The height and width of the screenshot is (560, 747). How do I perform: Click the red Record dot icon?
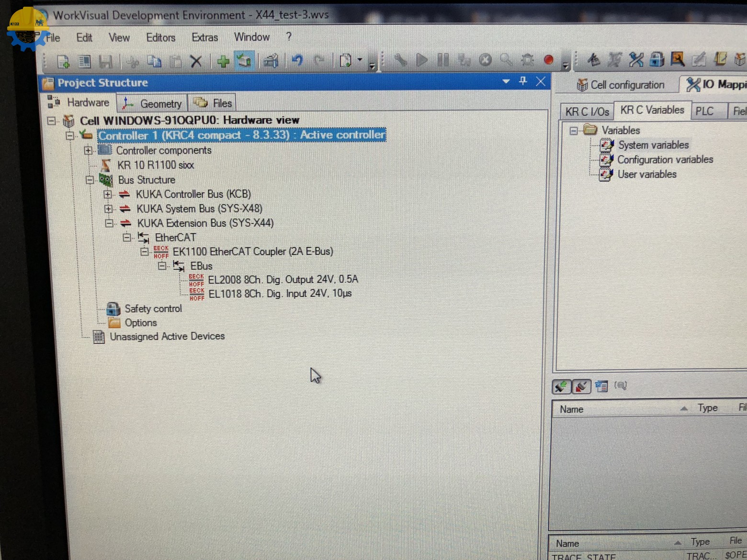point(549,60)
